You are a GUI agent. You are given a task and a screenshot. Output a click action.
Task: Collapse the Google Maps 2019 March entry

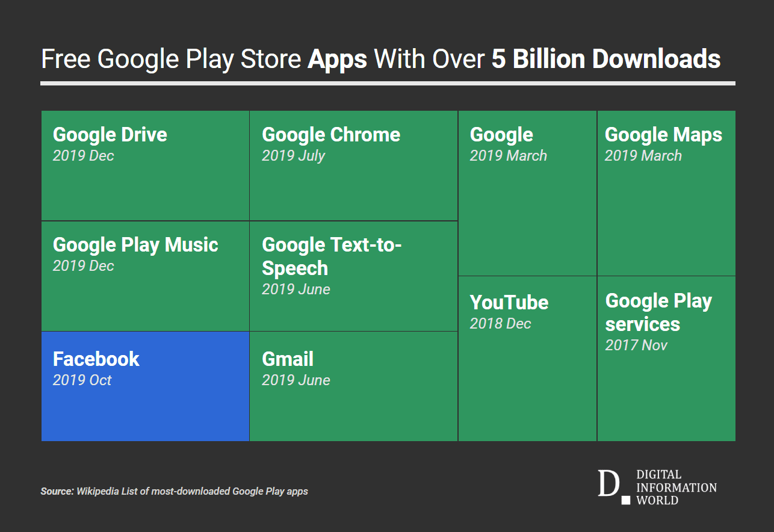pos(665,191)
